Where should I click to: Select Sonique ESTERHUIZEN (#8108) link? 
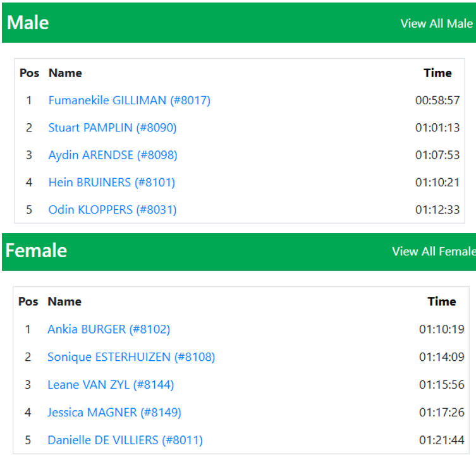coord(131,356)
